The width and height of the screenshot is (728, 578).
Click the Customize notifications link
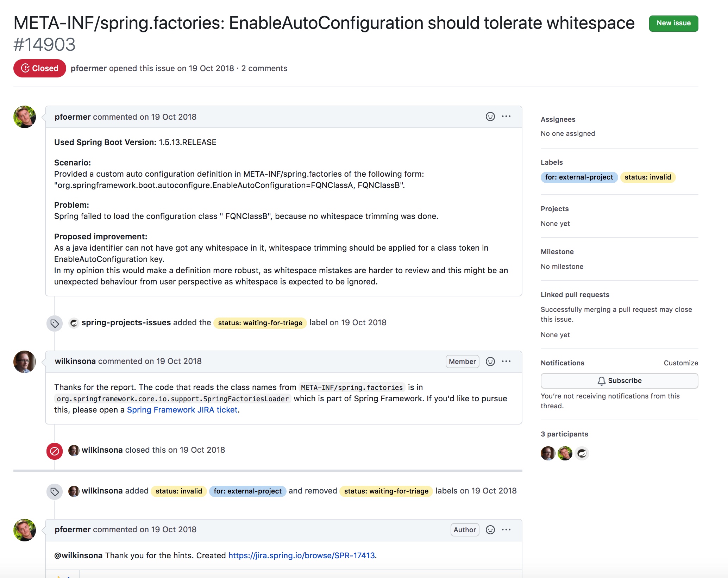pos(680,363)
